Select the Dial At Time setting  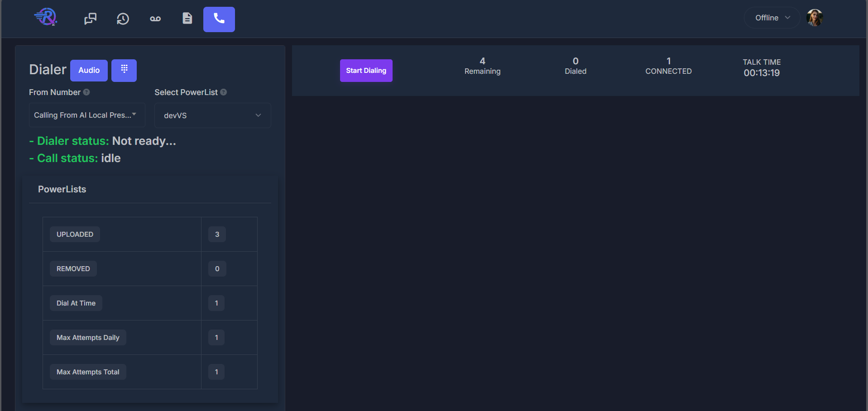[76, 303]
